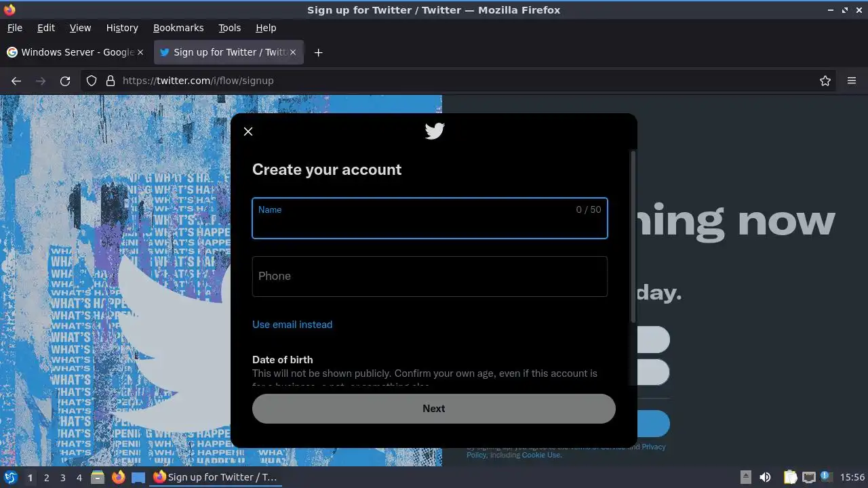Close the signup dialog with the X icon

[248, 131]
